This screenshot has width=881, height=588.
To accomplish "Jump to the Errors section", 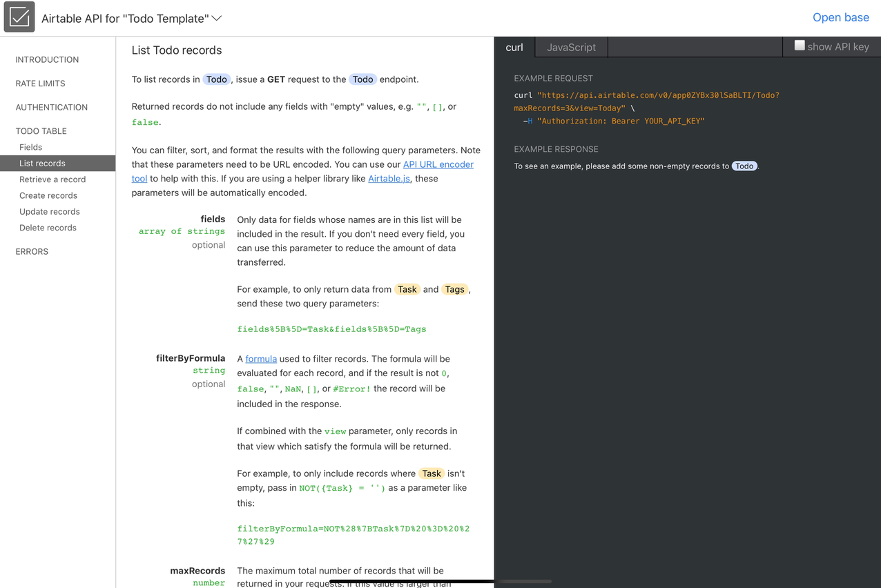I will 32,252.
